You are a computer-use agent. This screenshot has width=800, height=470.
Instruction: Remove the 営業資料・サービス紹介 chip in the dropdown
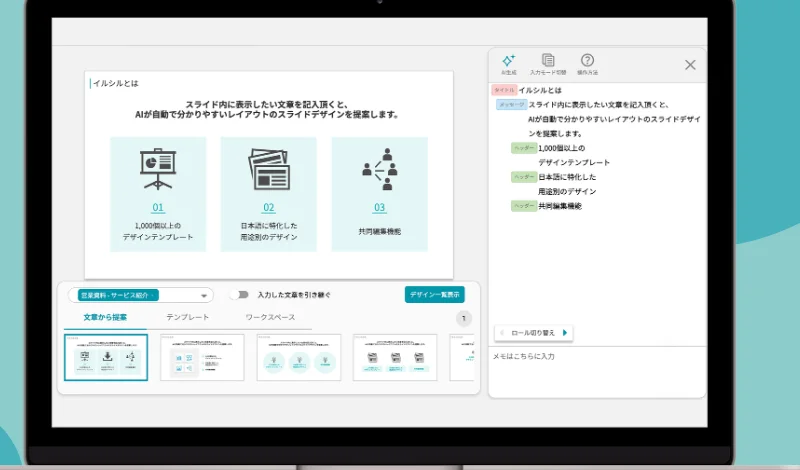tap(153, 295)
